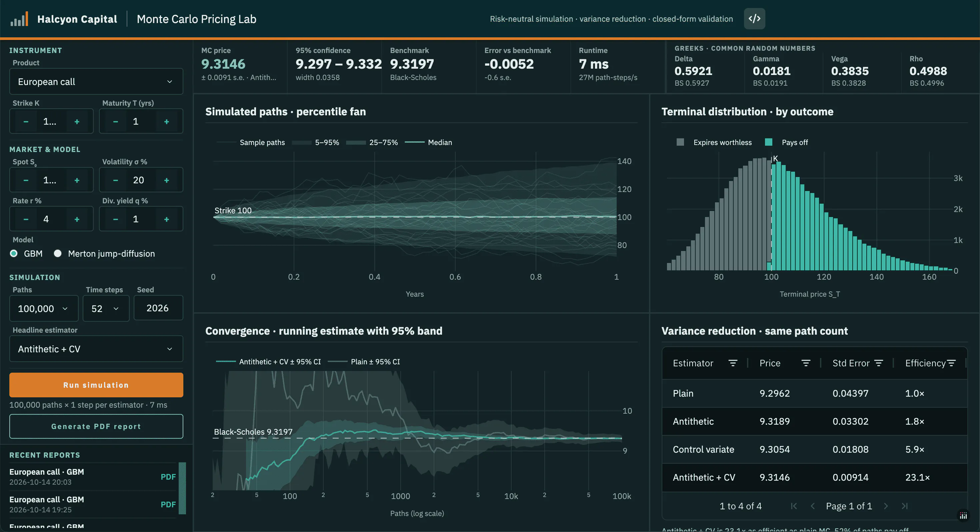Decrease the Strike K value
Viewport: 980px width, 532px height.
pos(26,121)
